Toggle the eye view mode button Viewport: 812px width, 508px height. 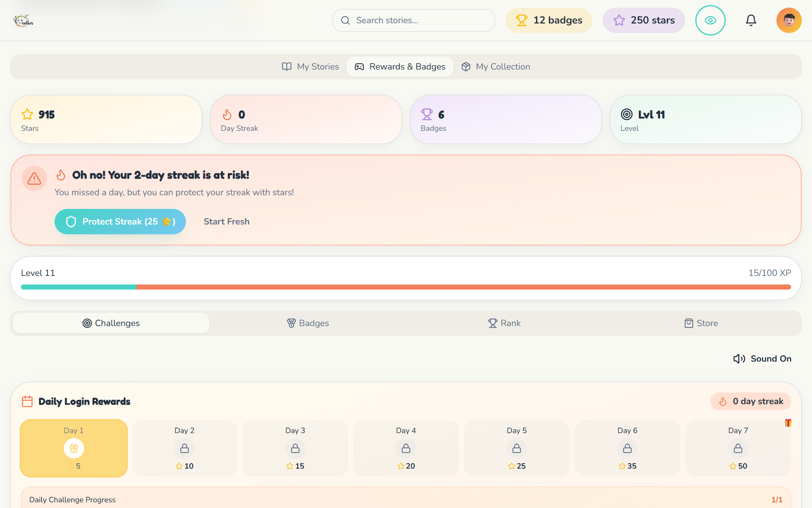tap(710, 21)
